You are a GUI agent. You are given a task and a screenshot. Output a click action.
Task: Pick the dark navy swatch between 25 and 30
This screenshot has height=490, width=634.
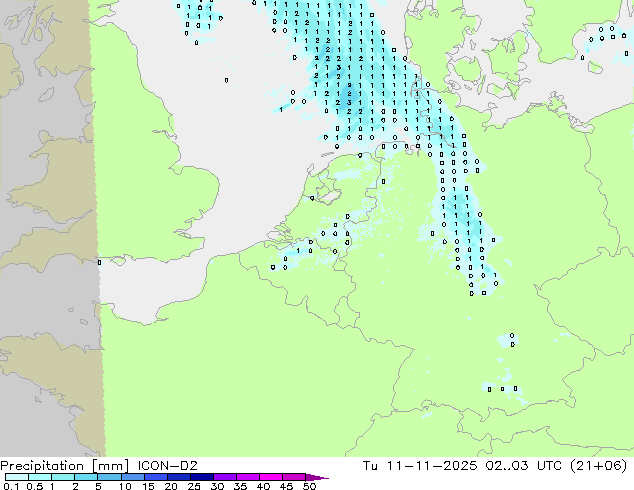coord(202,477)
